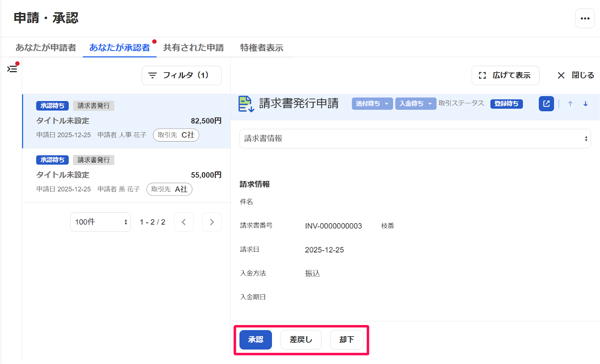
Task: Select the あなたが承認者 tab
Action: pyautogui.click(x=120, y=48)
